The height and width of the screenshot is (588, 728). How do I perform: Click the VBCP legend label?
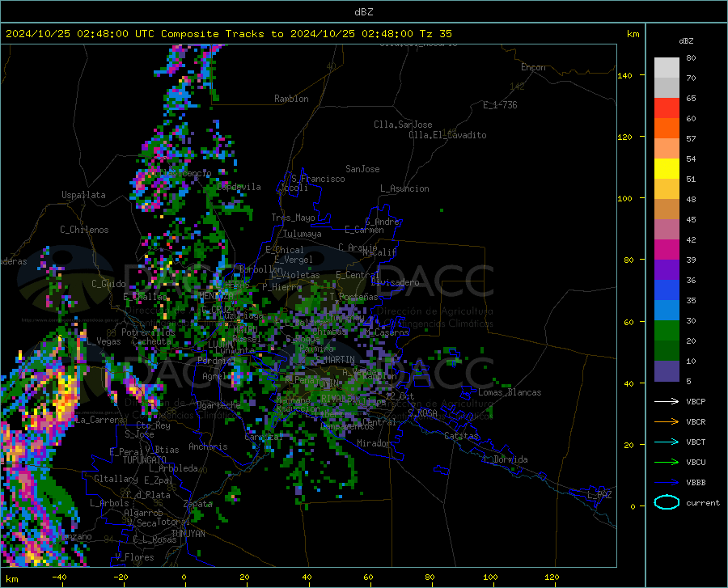click(x=696, y=401)
